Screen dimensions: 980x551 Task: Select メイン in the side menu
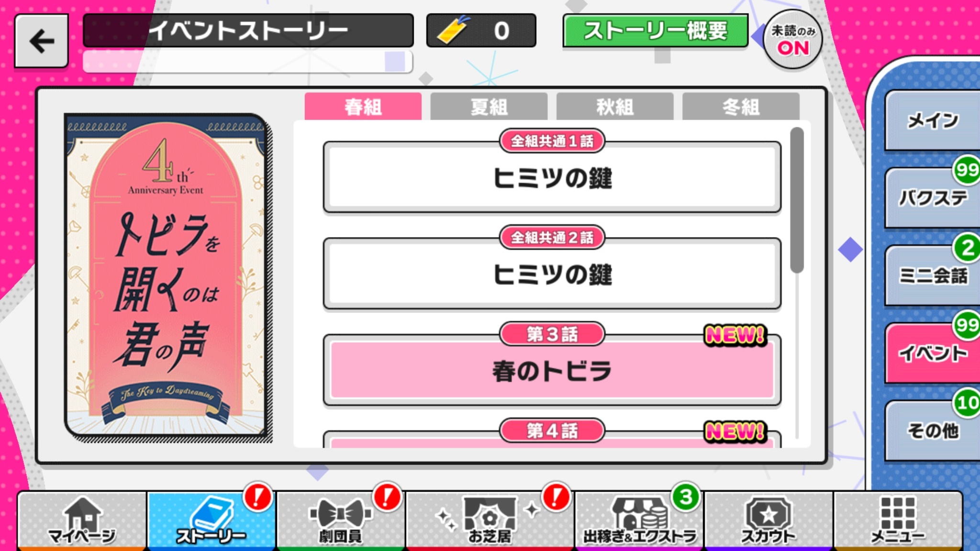click(932, 121)
